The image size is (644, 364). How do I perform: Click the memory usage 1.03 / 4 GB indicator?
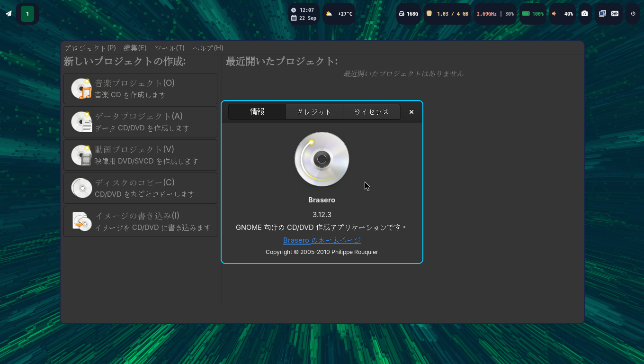[x=447, y=14]
